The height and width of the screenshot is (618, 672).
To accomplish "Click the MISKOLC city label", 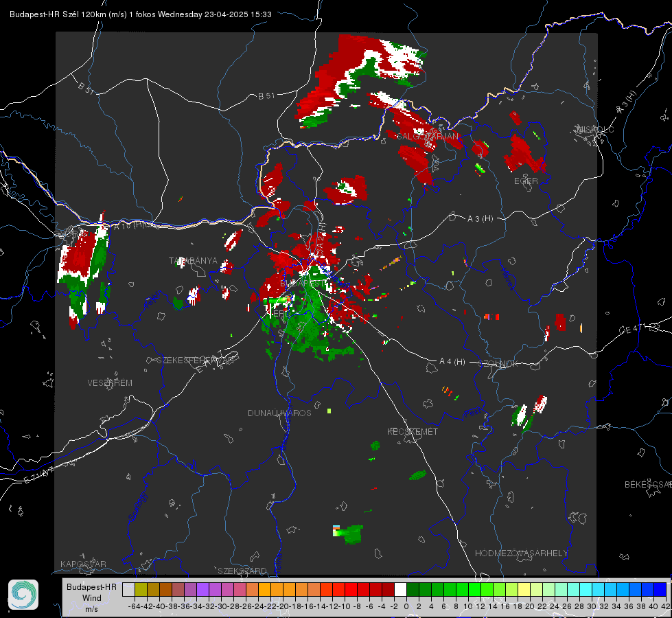I will [x=595, y=129].
